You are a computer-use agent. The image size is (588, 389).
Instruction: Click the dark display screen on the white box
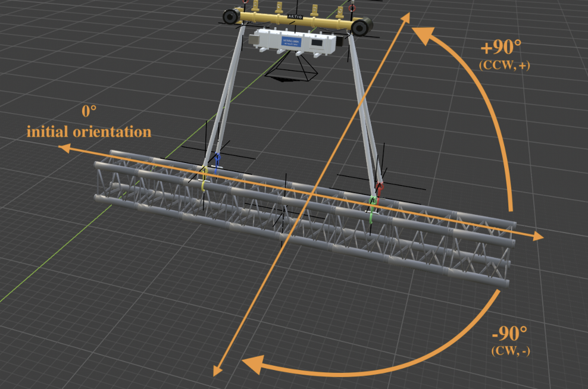coord(317,43)
